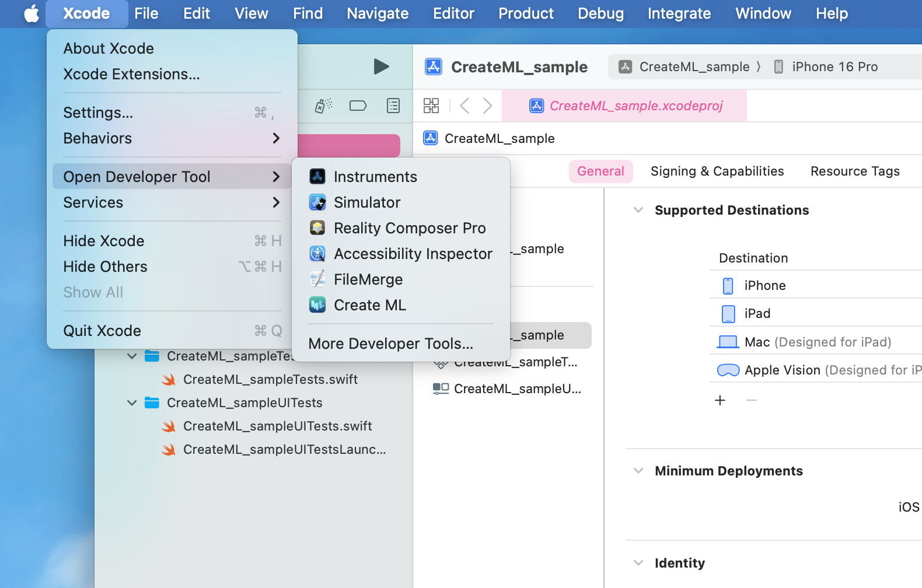Open the Editor menu
922x588 pixels.
point(453,13)
